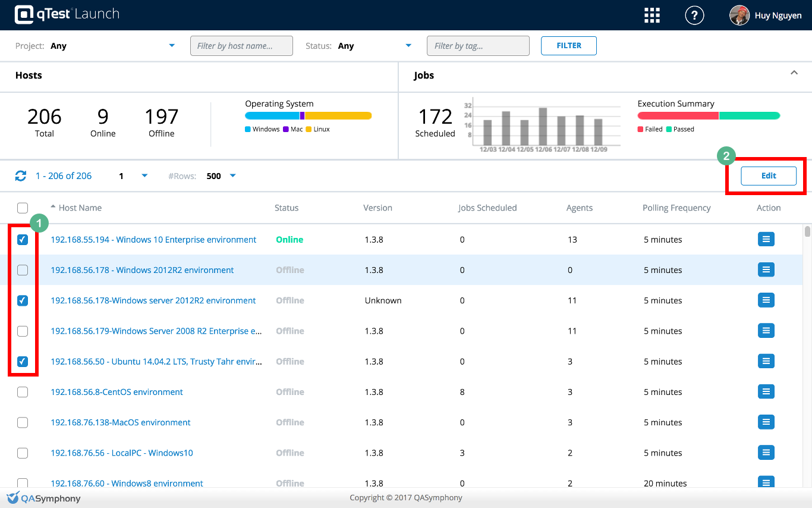Click the Edit button

click(x=768, y=176)
